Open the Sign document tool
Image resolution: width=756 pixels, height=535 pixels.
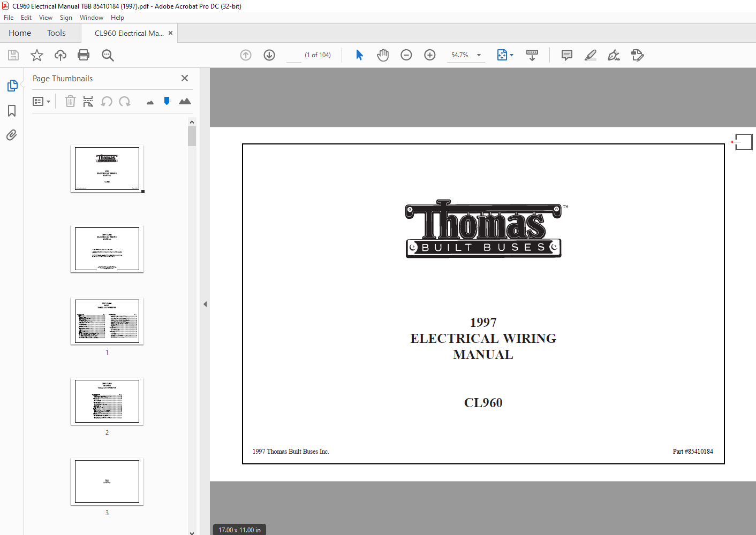coord(614,55)
